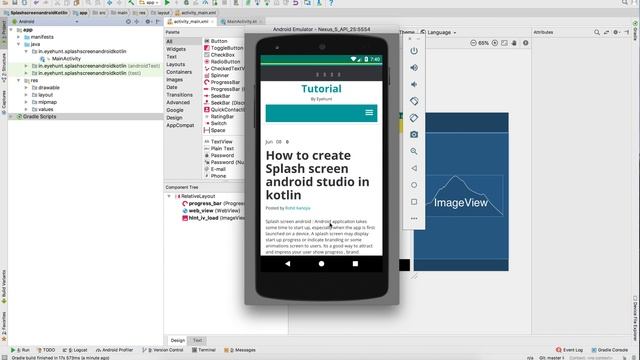This screenshot has width=640, height=360.
Task: Open the app run configuration dropdown
Action: click(149, 3)
